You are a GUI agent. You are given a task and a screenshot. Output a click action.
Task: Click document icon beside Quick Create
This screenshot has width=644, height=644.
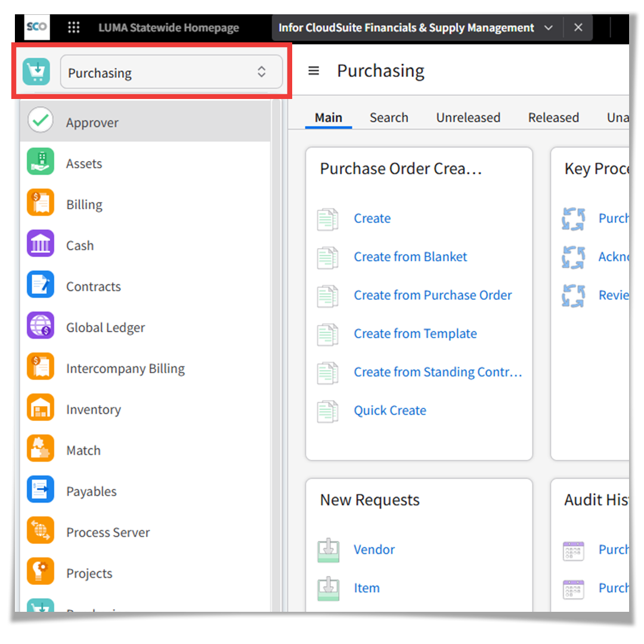(x=328, y=411)
